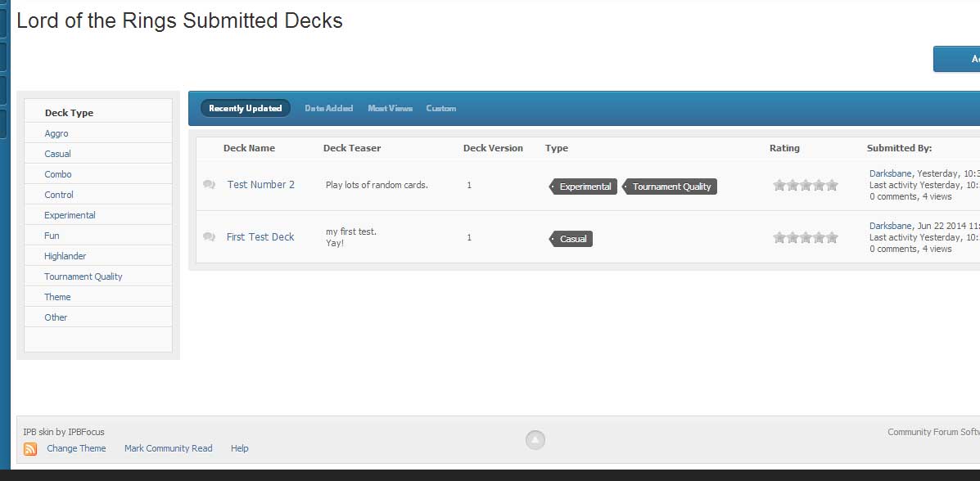Filter by Theme deck type
This screenshot has height=481, width=980.
pos(56,297)
